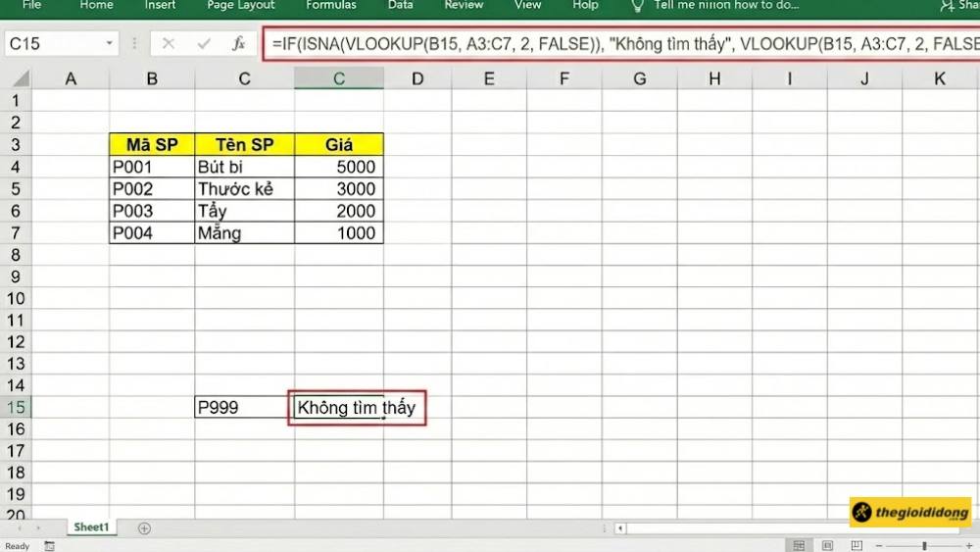The height and width of the screenshot is (552, 980).
Task: Open the Insert ribbon tab
Action: coord(160,5)
